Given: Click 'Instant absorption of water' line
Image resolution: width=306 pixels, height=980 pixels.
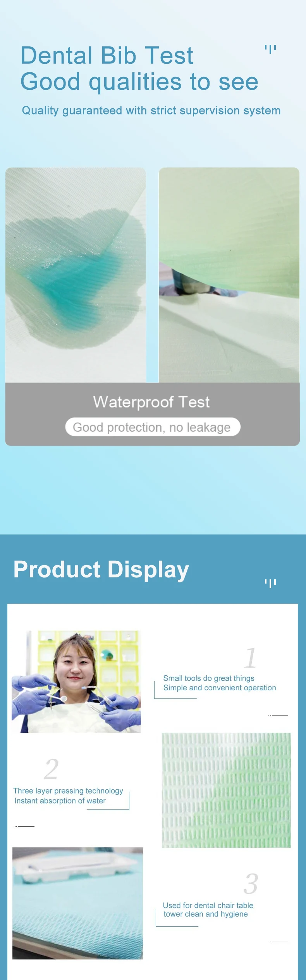Looking at the screenshot, I should point(60,801).
